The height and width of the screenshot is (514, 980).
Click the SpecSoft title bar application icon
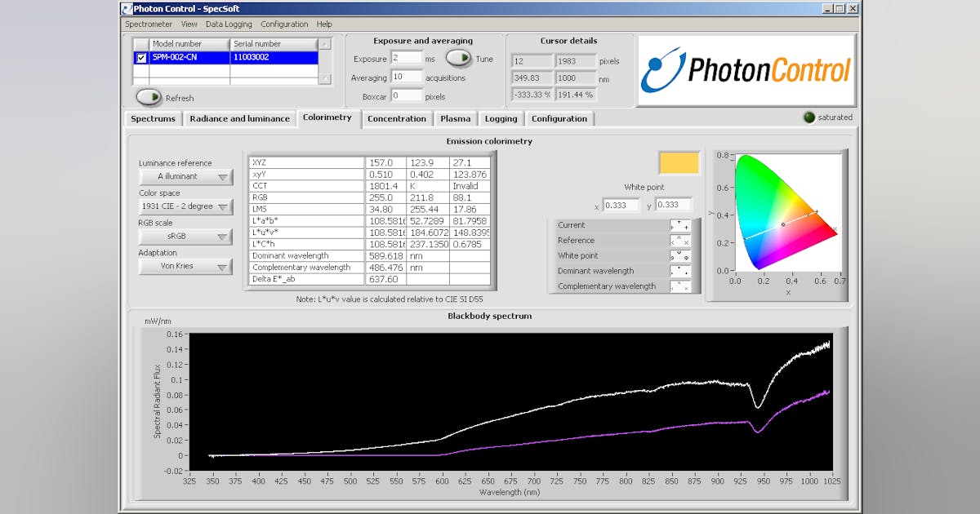pyautogui.click(x=127, y=8)
